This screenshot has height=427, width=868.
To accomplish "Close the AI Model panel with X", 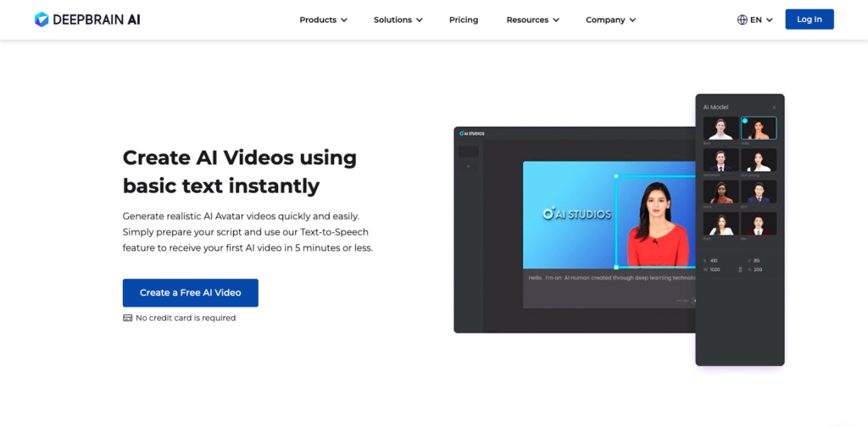I will click(x=774, y=108).
